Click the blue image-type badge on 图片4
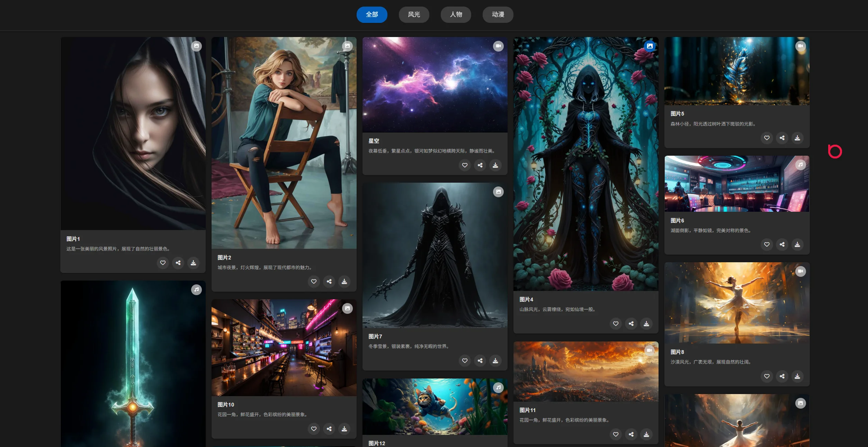 pos(650,46)
